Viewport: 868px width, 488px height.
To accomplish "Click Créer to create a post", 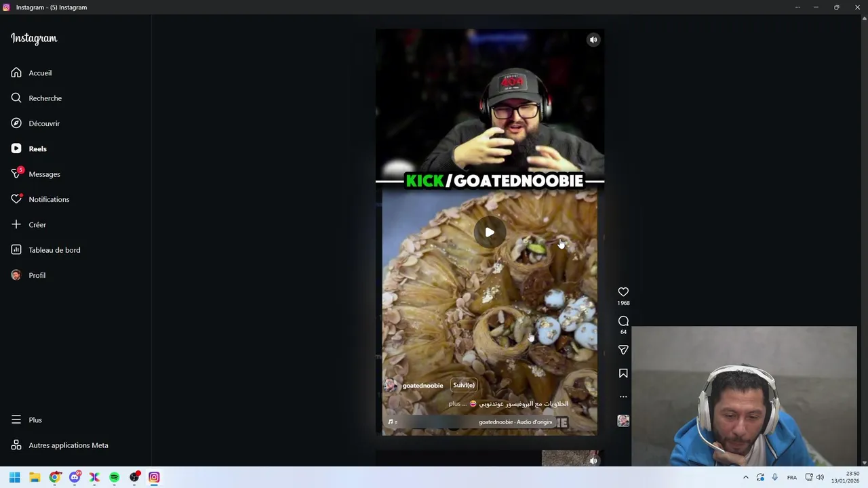I will [x=28, y=224].
